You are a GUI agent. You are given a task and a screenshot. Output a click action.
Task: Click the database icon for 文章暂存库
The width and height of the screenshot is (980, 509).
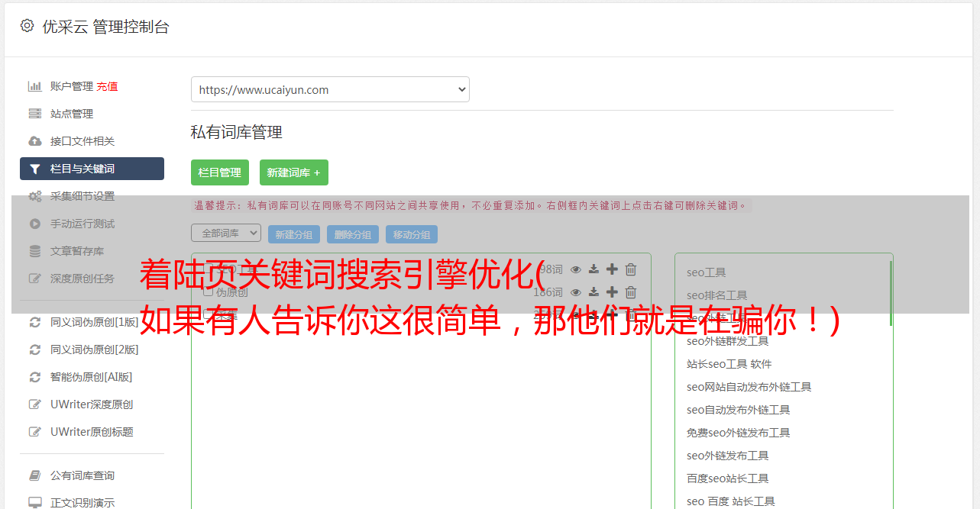click(x=35, y=251)
